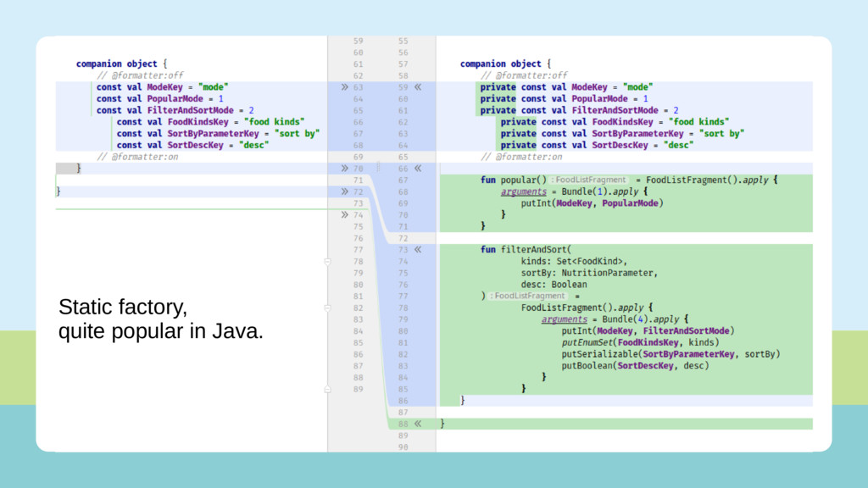Click the highlighted closing brace on left line 70
868x488 pixels.
(78, 169)
